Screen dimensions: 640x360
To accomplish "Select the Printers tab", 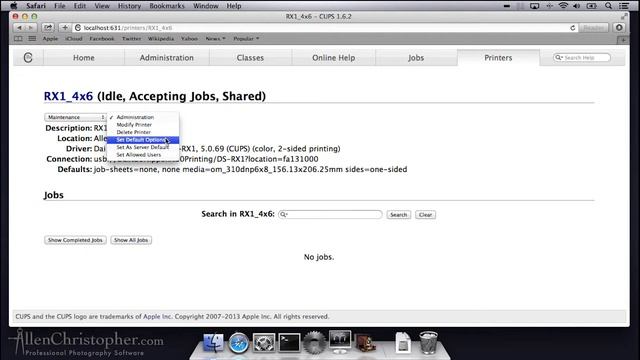I will tap(498, 58).
